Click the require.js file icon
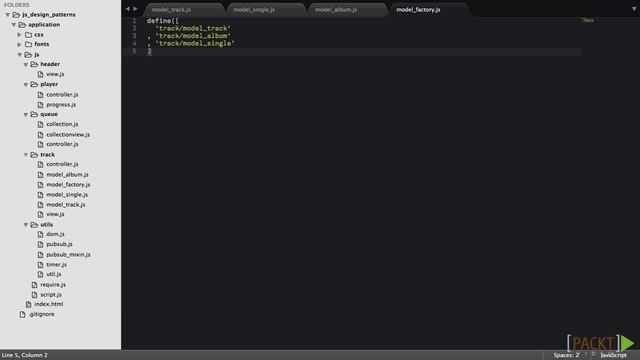Image resolution: width=640 pixels, height=360 pixels. coord(34,285)
